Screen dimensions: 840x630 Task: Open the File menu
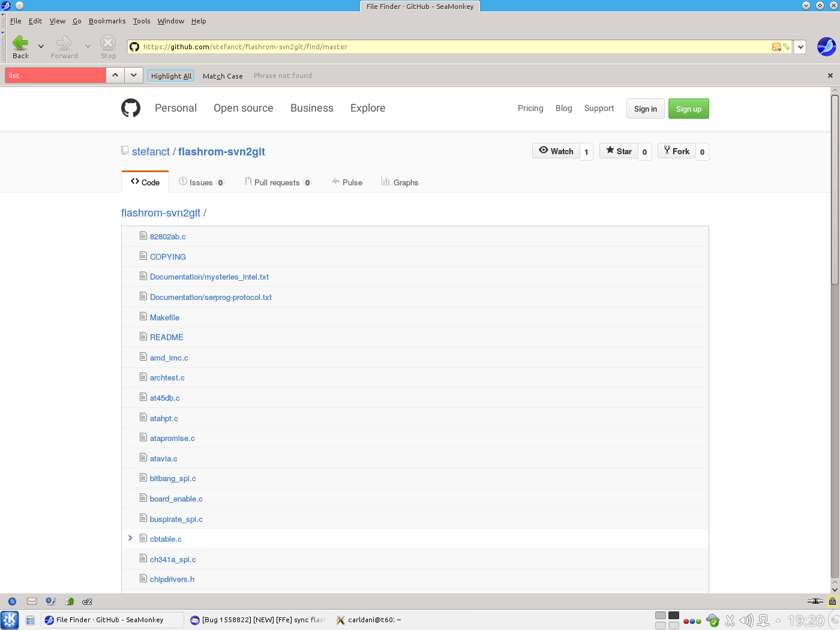(x=16, y=21)
